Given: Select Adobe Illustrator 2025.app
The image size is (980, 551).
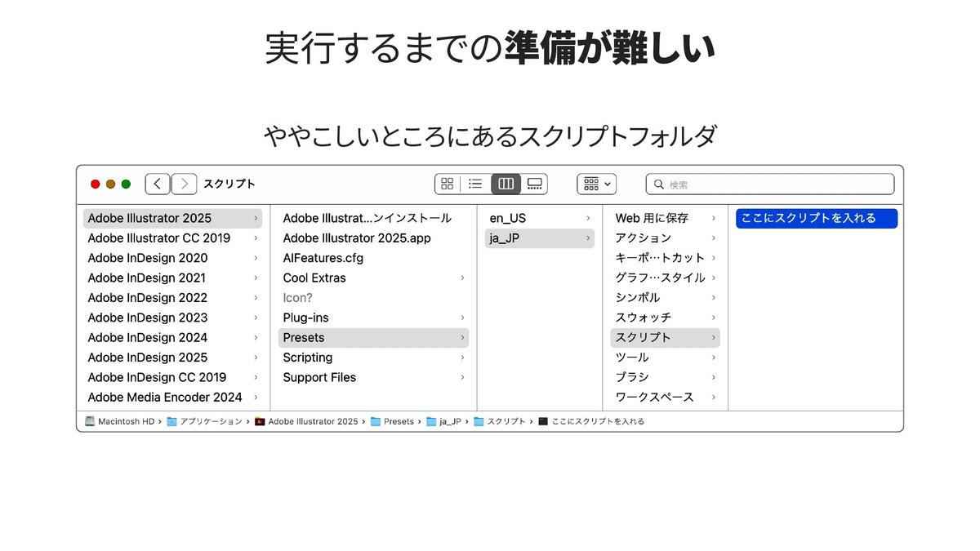Looking at the screenshot, I should [373, 238].
